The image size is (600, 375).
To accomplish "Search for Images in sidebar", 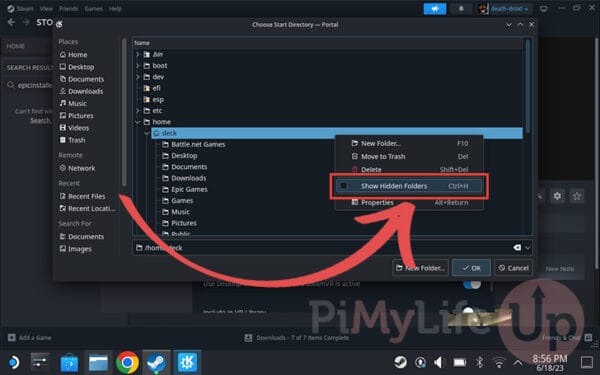I will pos(76,249).
